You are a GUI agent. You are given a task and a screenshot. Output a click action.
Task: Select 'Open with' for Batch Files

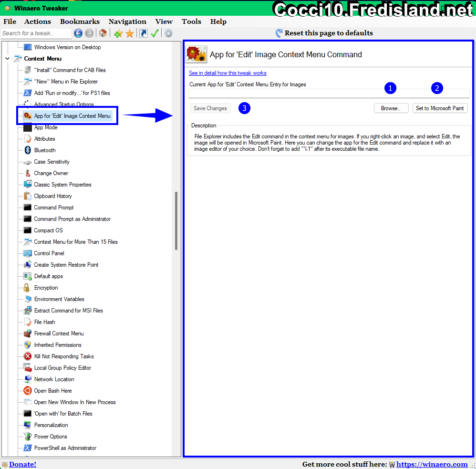click(x=63, y=414)
